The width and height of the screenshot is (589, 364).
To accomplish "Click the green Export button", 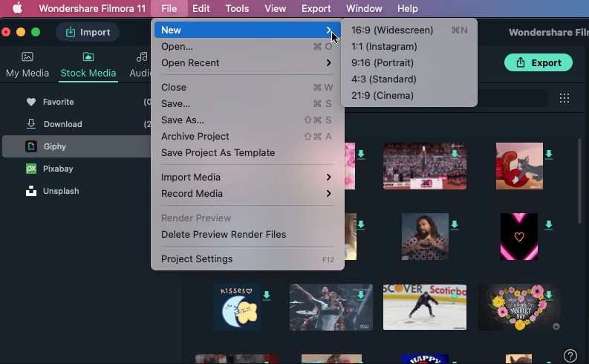I will (538, 62).
